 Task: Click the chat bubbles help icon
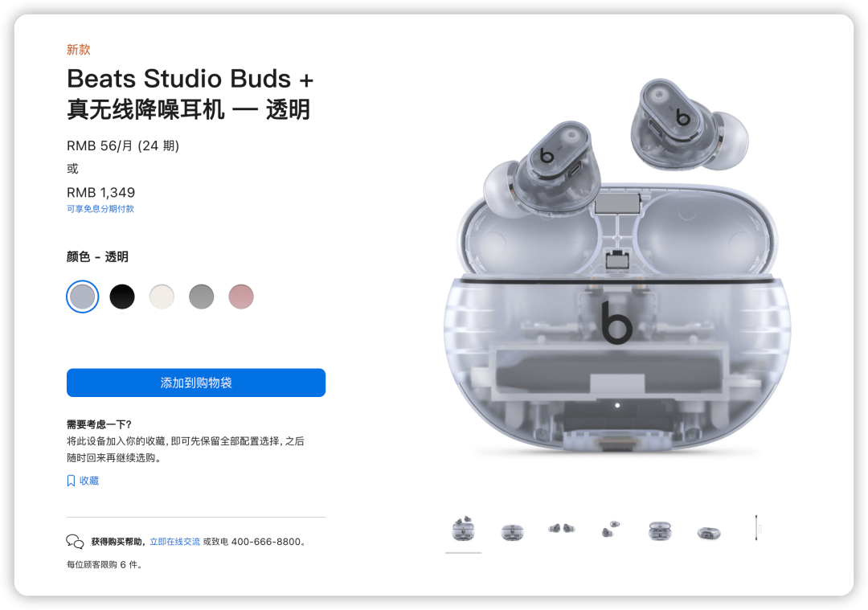75,542
